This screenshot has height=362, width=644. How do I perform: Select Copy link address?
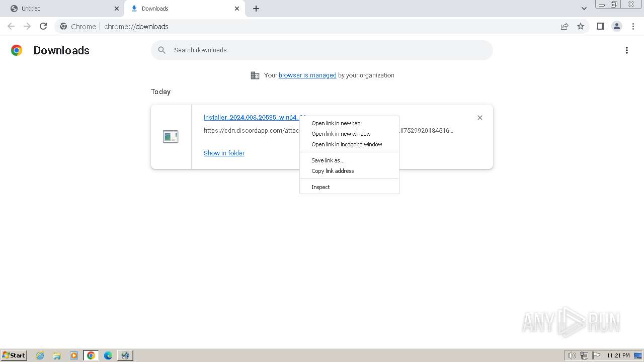click(x=349, y=171)
